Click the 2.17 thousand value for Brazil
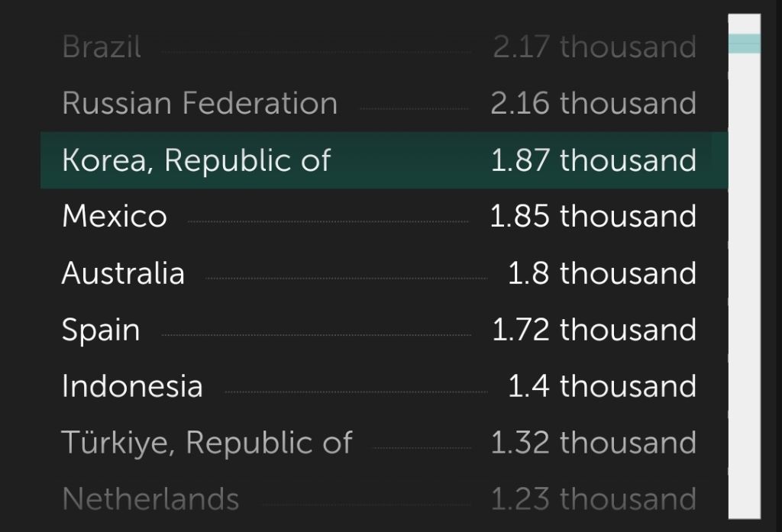The width and height of the screenshot is (782, 532). click(594, 47)
